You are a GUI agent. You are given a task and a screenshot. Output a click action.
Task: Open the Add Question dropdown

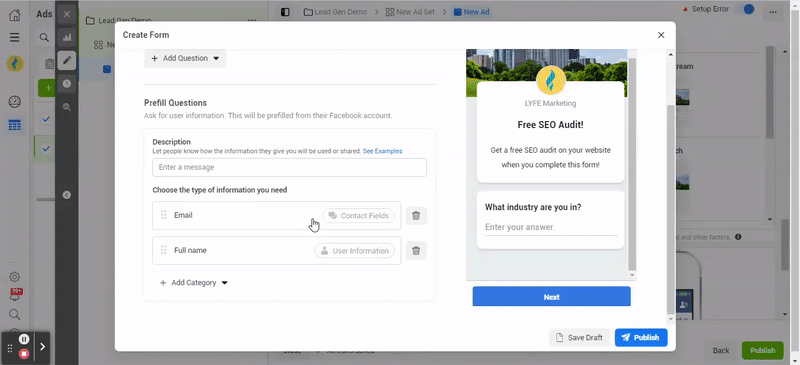(185, 58)
